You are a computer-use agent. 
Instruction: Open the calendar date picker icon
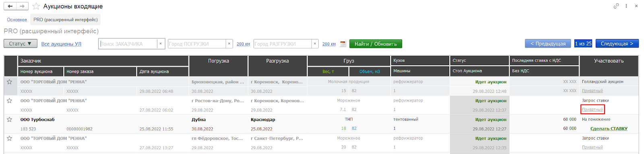pyautogui.click(x=343, y=44)
